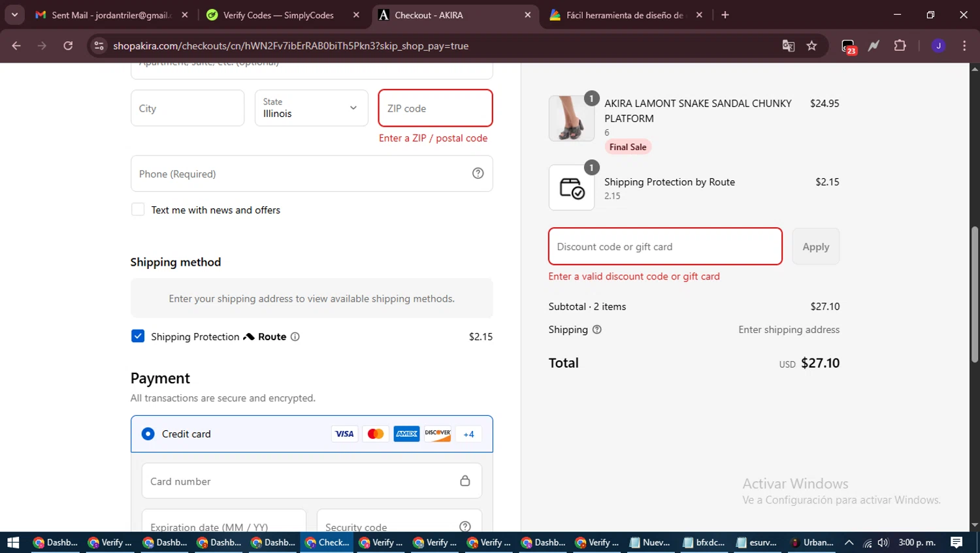980x553 pixels.
Task: Show the phone number help tooltip
Action: (x=478, y=173)
